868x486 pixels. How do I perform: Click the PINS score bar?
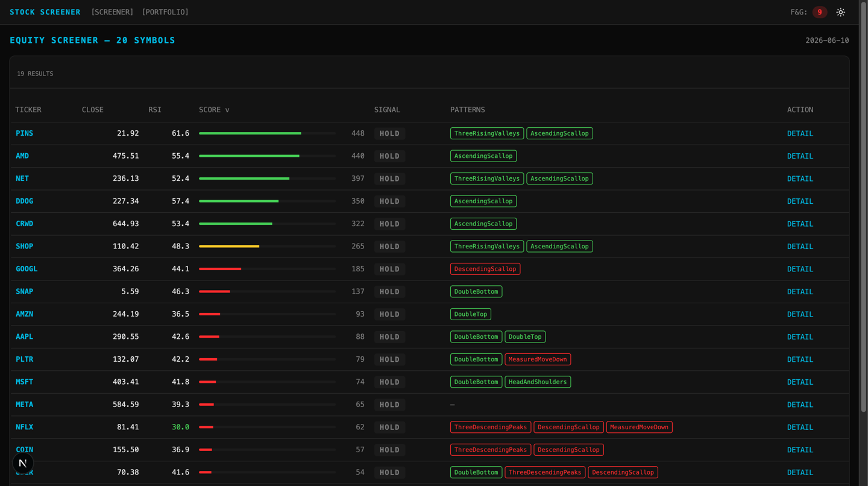click(267, 133)
